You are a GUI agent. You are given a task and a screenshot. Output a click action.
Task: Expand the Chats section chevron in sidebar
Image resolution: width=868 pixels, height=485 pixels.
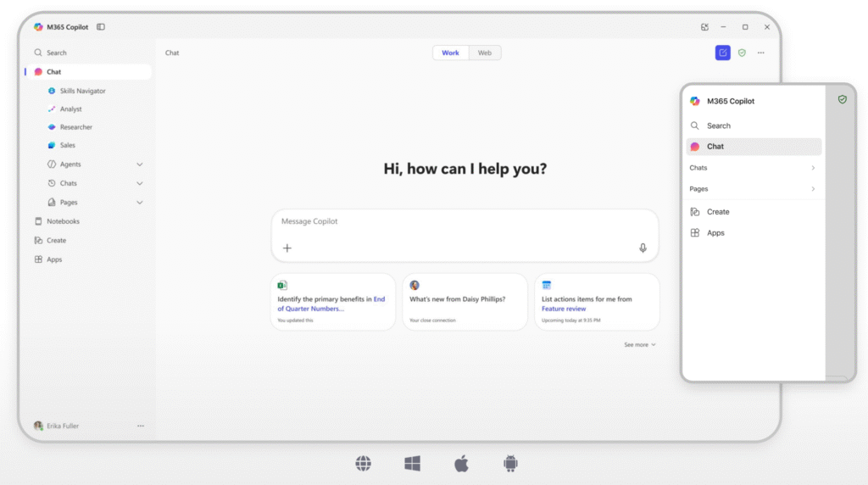coord(140,183)
